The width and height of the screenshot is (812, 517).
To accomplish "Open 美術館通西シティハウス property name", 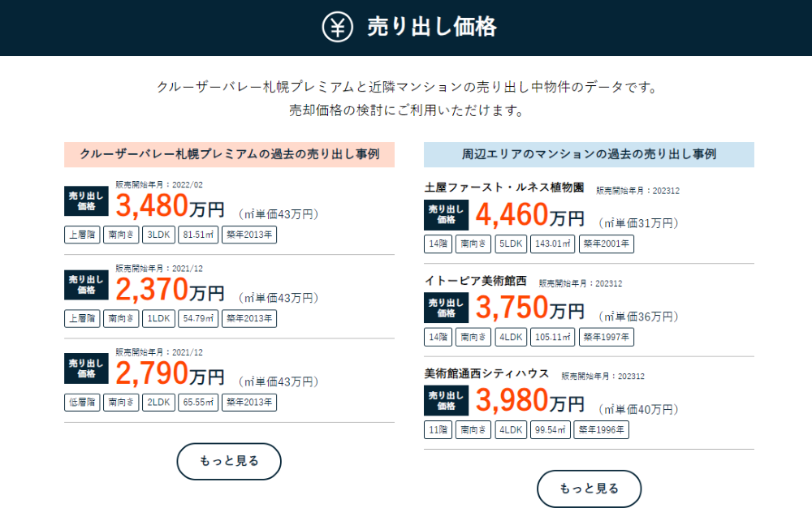I will 486,373.
